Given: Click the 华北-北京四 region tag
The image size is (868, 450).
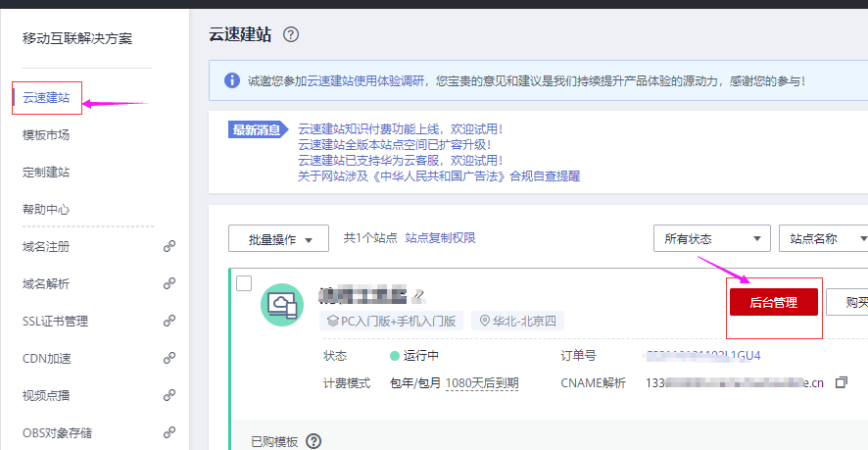Looking at the screenshot, I should pyautogui.click(x=517, y=321).
